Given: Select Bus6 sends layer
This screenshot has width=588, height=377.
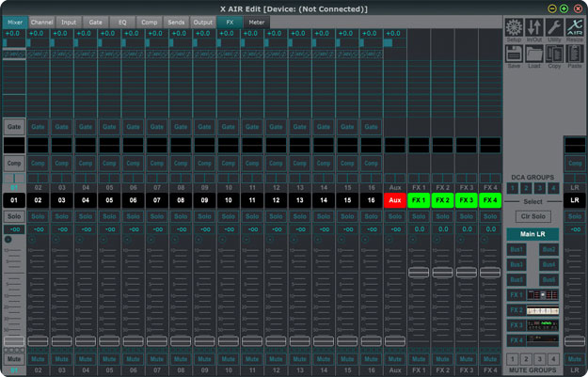Looking at the screenshot, I should coord(549,279).
